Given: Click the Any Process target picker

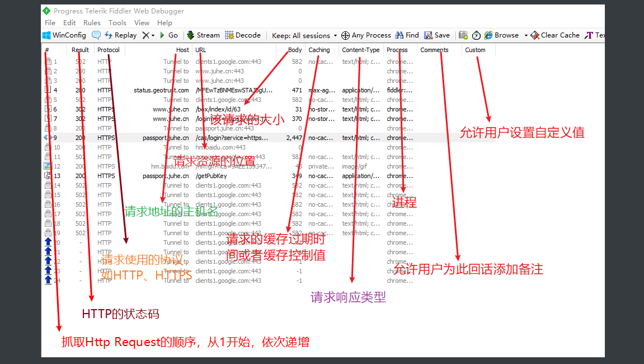Looking at the screenshot, I should click(x=366, y=35).
